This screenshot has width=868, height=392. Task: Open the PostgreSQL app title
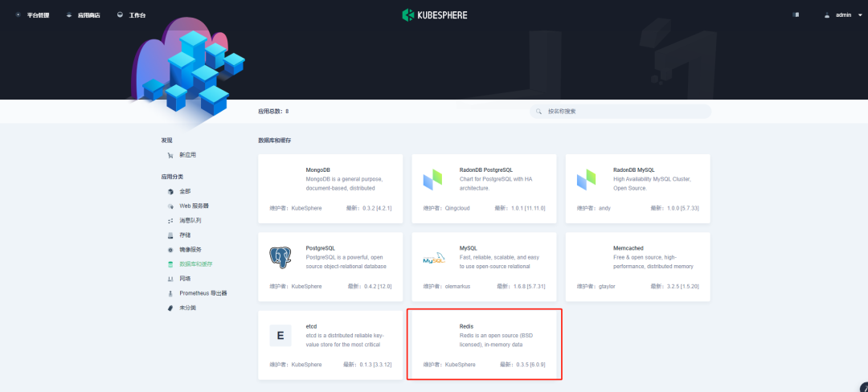click(x=320, y=248)
